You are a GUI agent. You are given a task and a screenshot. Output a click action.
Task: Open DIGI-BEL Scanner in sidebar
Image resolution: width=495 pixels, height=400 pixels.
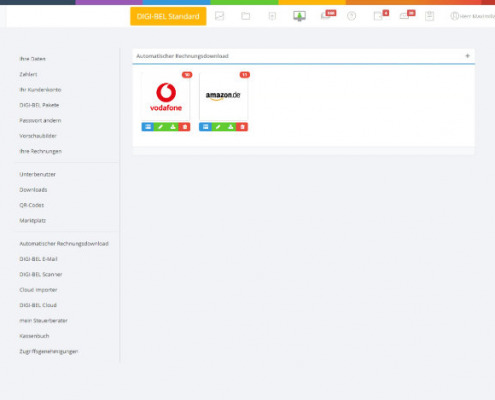[41, 274]
